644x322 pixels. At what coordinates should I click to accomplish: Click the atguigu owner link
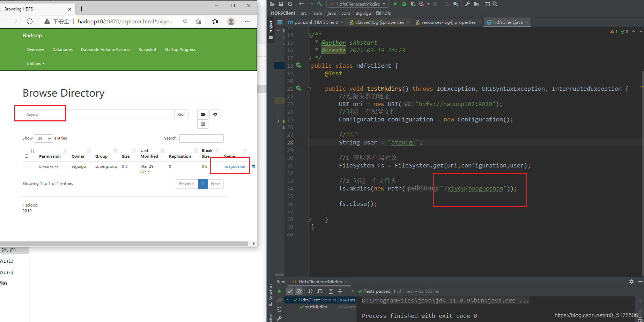[79, 166]
